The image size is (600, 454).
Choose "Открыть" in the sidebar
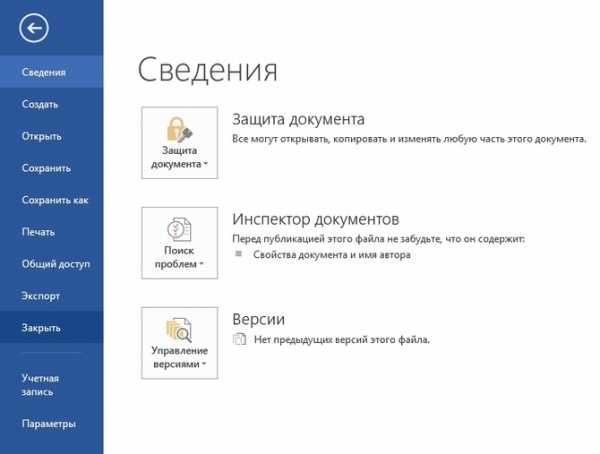42,136
